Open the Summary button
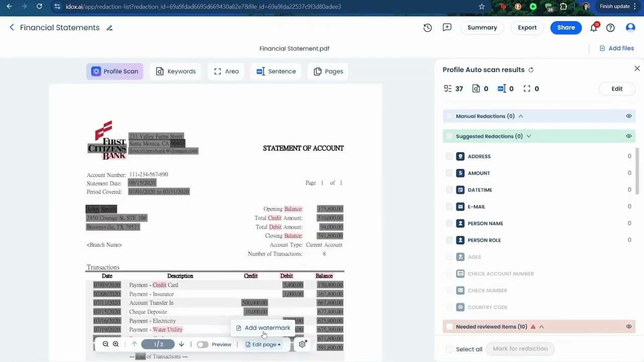 [x=482, y=28]
